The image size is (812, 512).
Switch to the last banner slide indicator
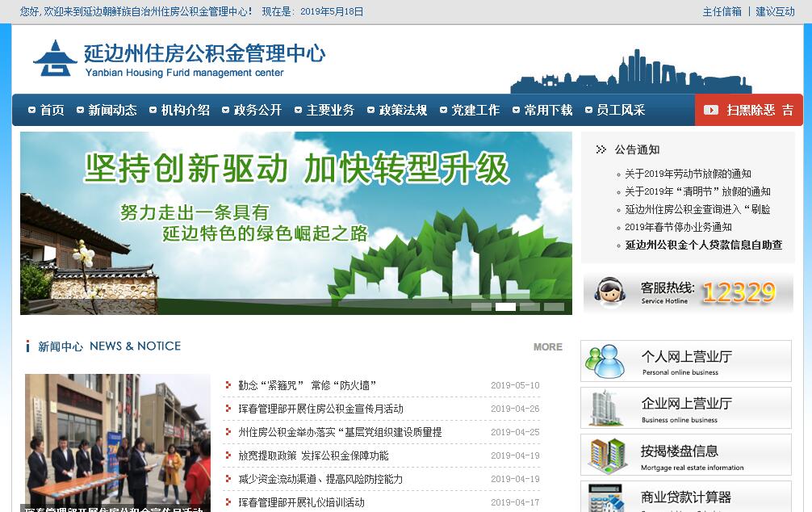tap(554, 307)
